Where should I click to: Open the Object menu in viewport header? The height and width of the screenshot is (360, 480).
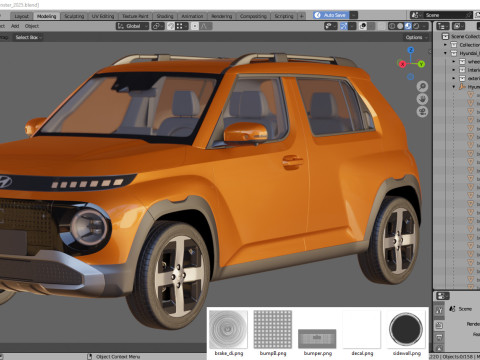point(32,26)
